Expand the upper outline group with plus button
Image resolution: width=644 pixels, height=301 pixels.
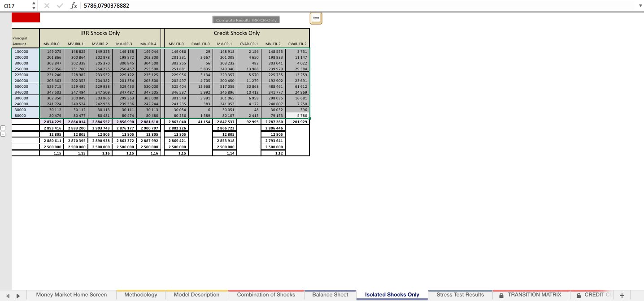click(3, 128)
